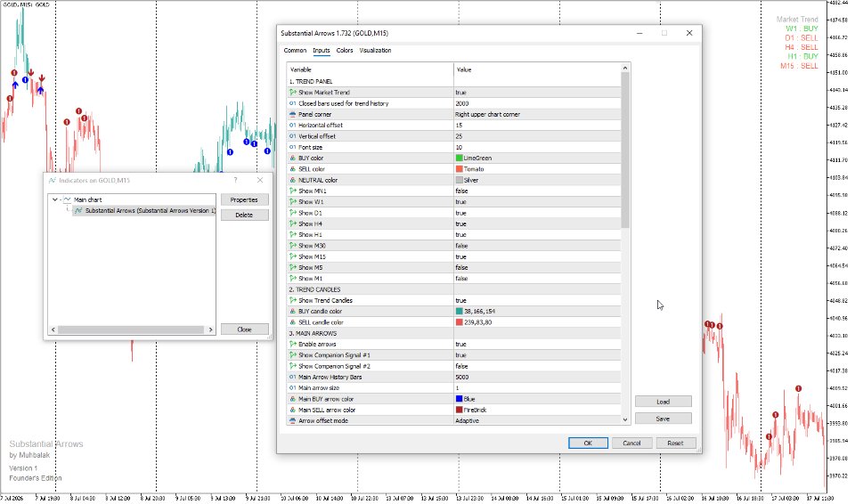Click the boolean icon beside Show MN1
Viewport: 855px width, 504px height.
tap(293, 191)
